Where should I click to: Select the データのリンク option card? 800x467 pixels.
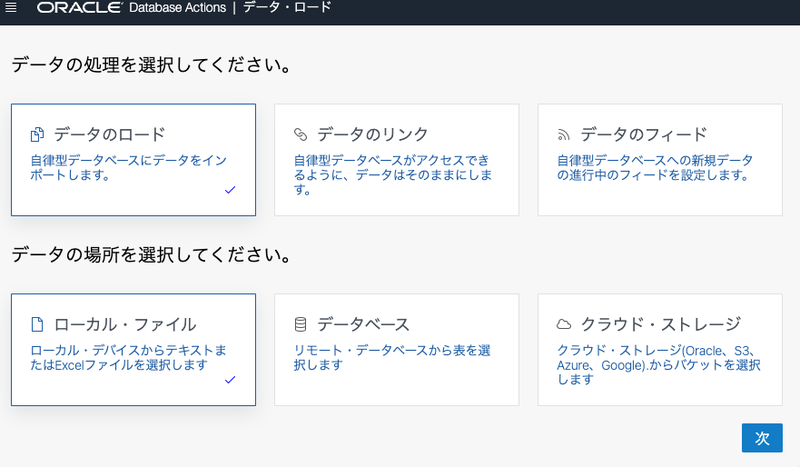click(396, 159)
